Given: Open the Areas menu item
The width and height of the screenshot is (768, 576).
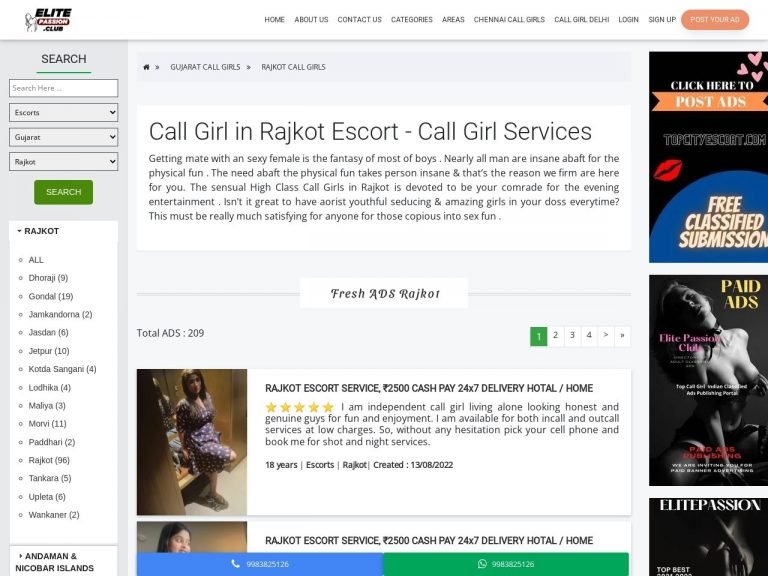Looking at the screenshot, I should 453,20.
